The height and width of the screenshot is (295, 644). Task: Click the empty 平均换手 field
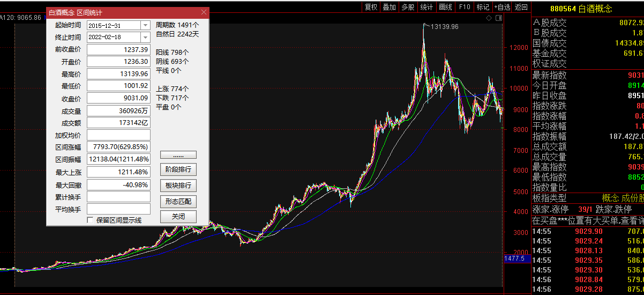click(118, 209)
